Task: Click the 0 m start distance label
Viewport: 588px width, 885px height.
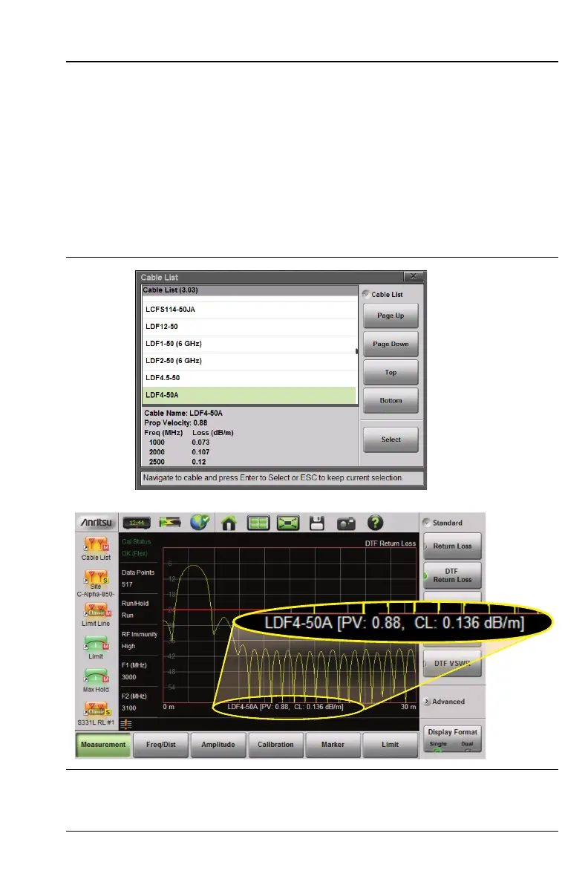Action: (169, 708)
